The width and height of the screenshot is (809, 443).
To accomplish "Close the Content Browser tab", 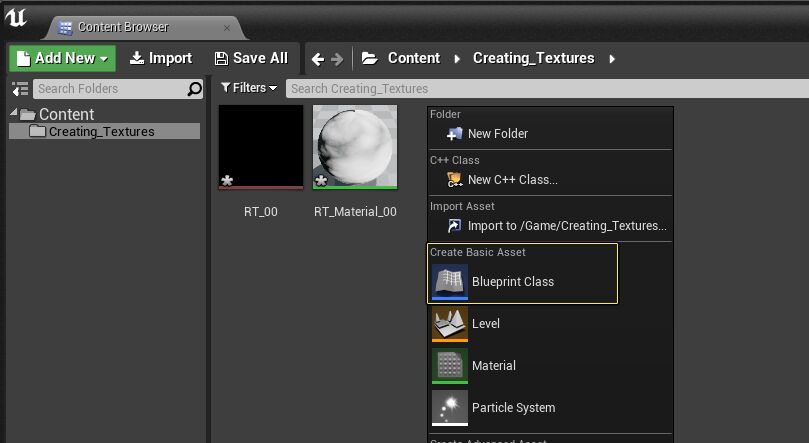I will coord(227,28).
